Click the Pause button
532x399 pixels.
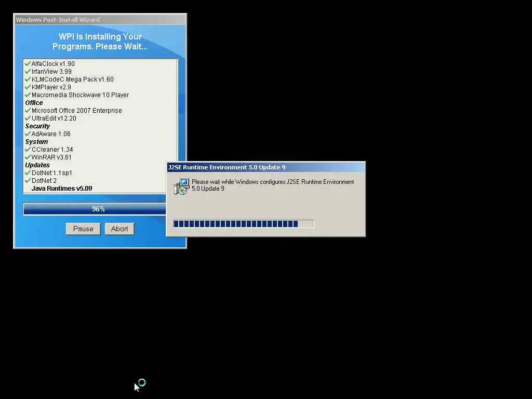tap(83, 229)
